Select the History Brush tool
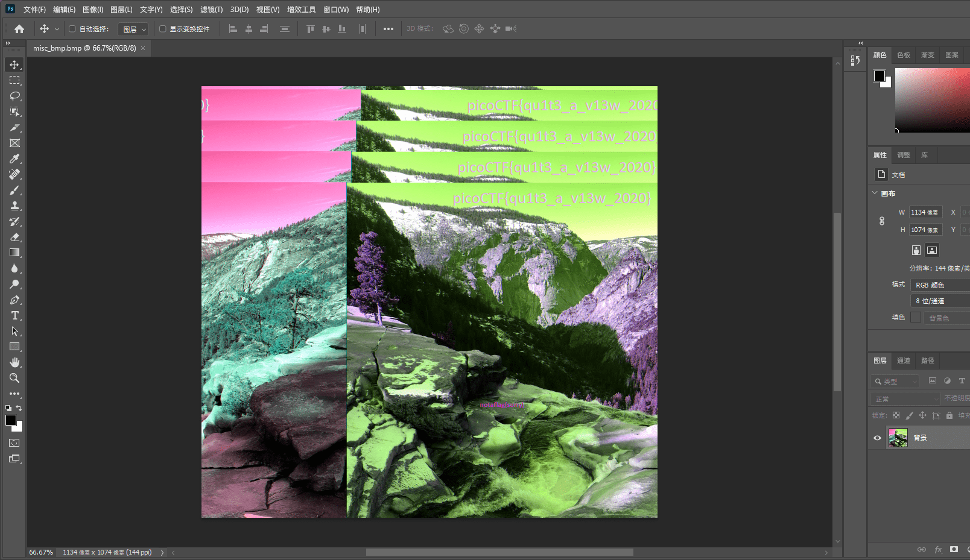 click(x=14, y=221)
